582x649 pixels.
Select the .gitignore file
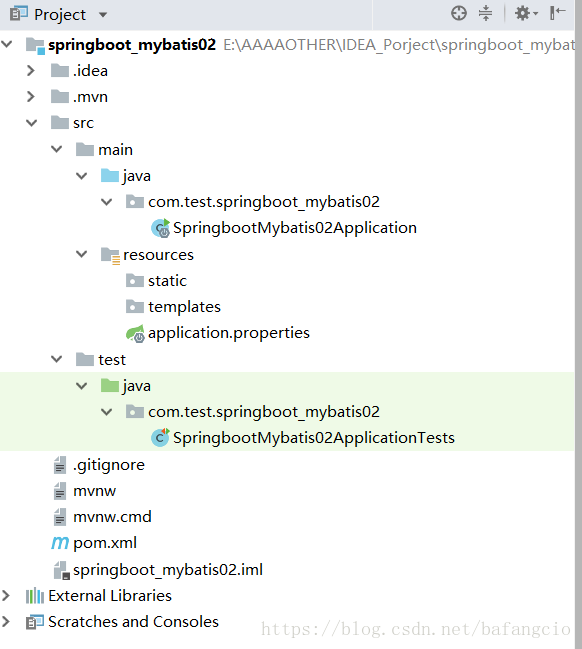coord(109,465)
